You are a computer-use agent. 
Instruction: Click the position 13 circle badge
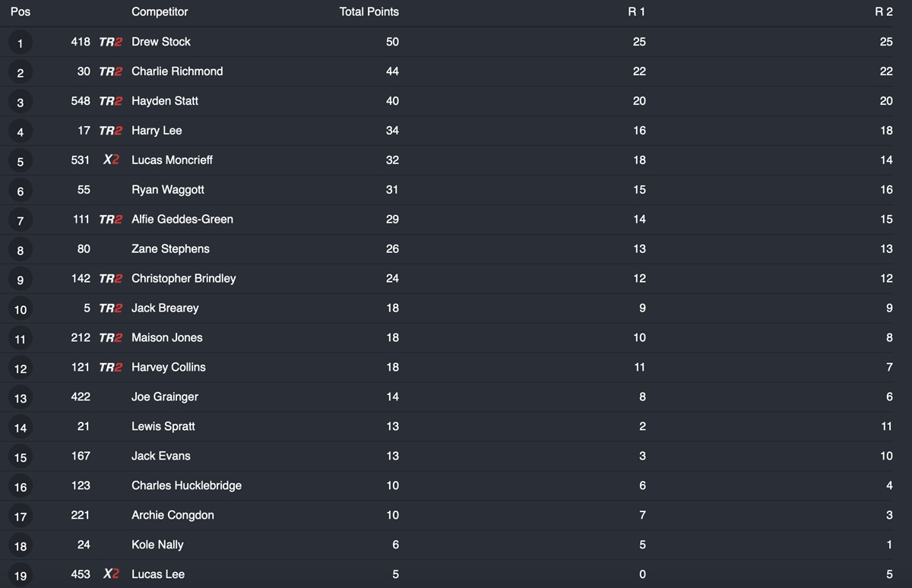21,398
